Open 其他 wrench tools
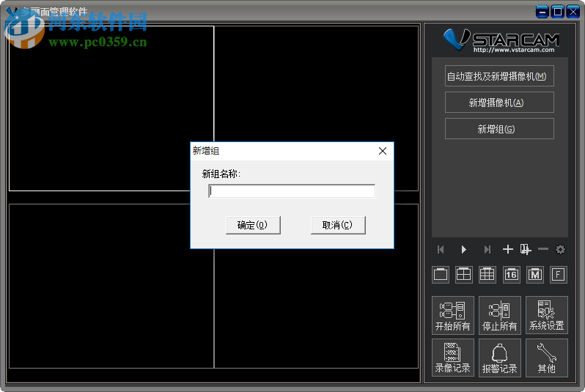The image size is (585, 392). (x=547, y=358)
